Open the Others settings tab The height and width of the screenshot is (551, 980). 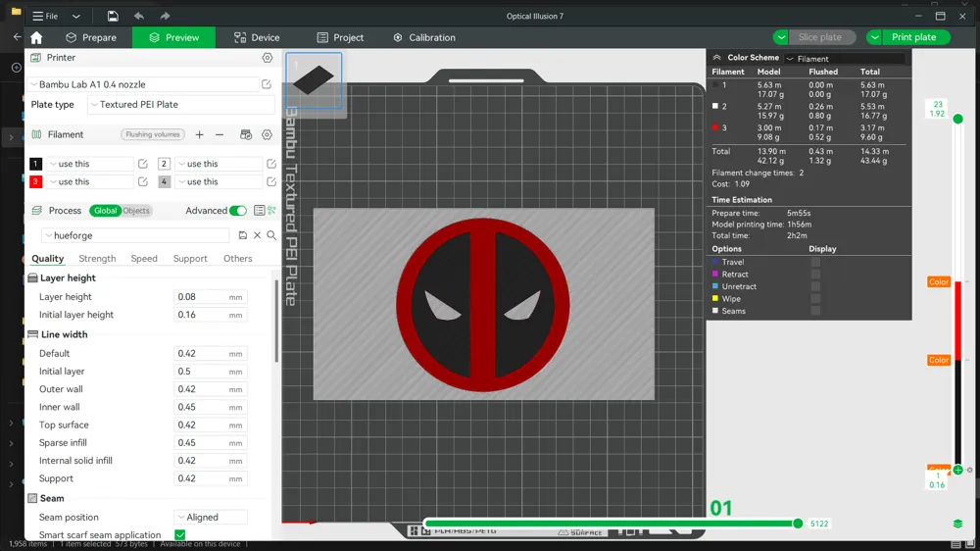237,258
